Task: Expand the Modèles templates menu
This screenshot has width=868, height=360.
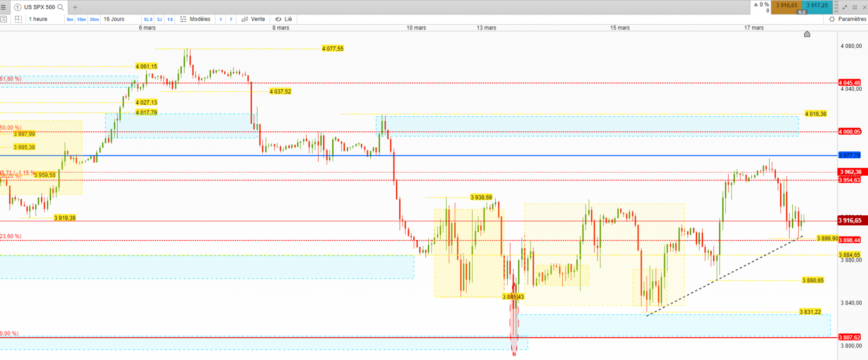Action: click(195, 19)
